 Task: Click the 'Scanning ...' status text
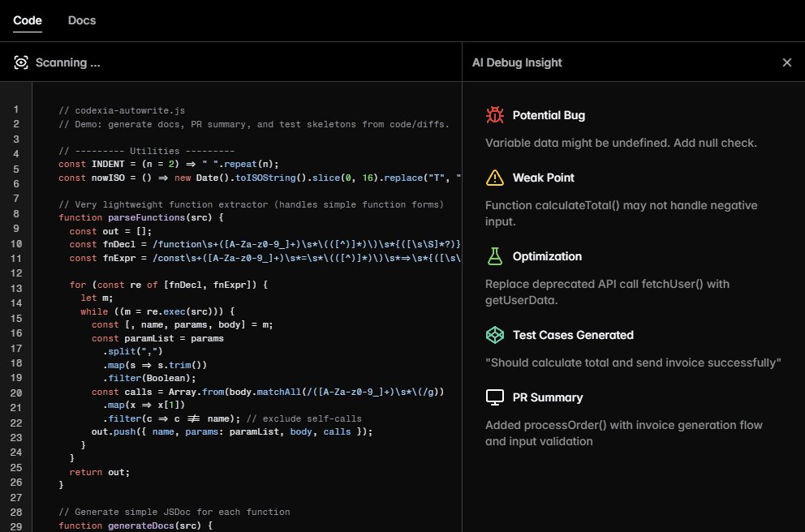(x=68, y=62)
